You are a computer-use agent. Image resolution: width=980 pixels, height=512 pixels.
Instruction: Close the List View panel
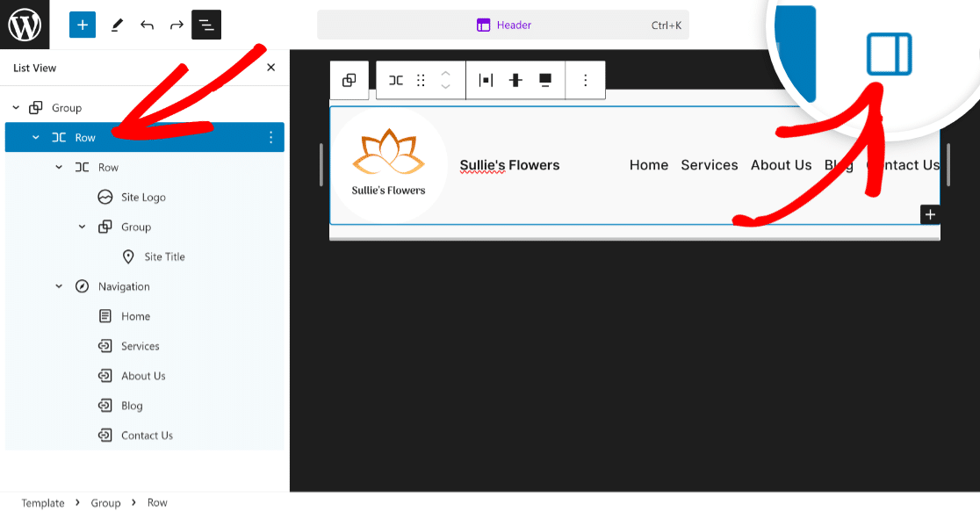coord(270,68)
